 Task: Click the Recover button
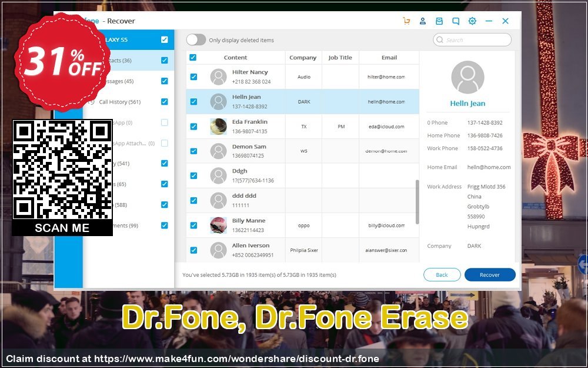click(490, 274)
